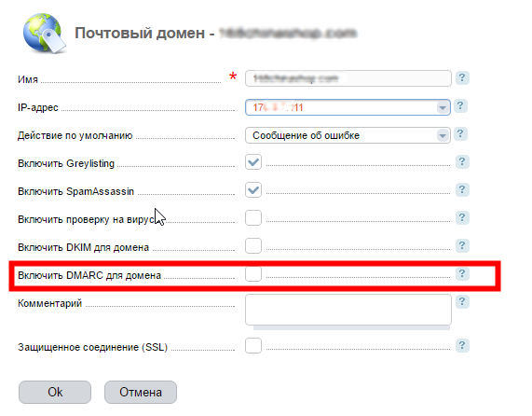Open help icon for IP-адрес field

[460, 106]
